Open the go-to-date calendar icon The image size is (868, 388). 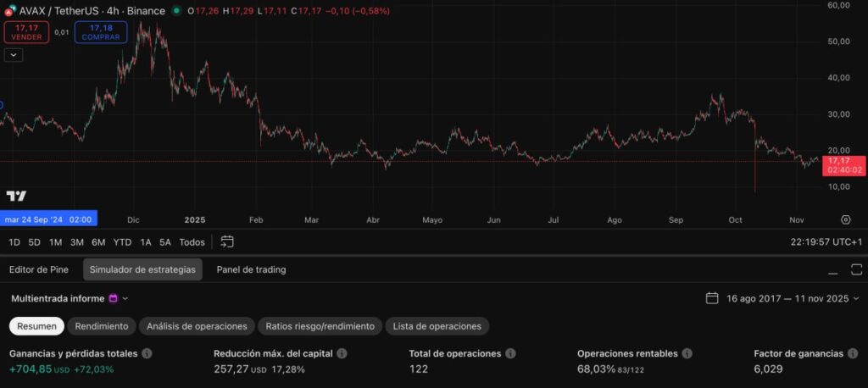(x=227, y=242)
